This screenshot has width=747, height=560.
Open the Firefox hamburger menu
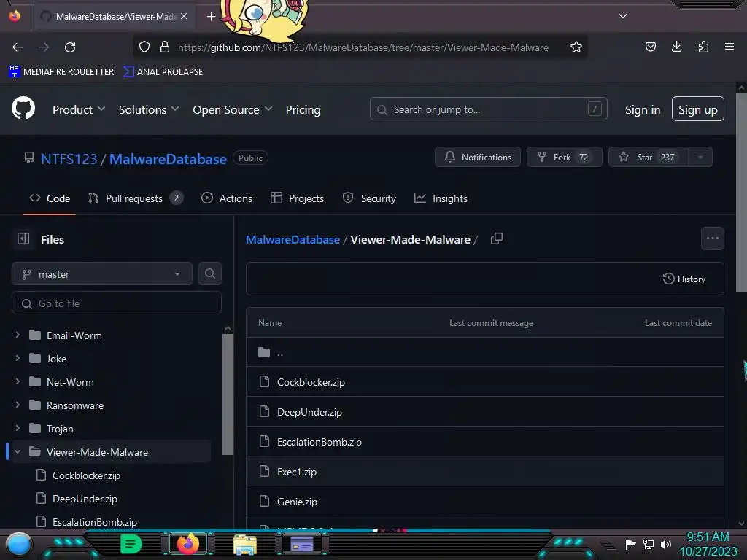click(729, 47)
